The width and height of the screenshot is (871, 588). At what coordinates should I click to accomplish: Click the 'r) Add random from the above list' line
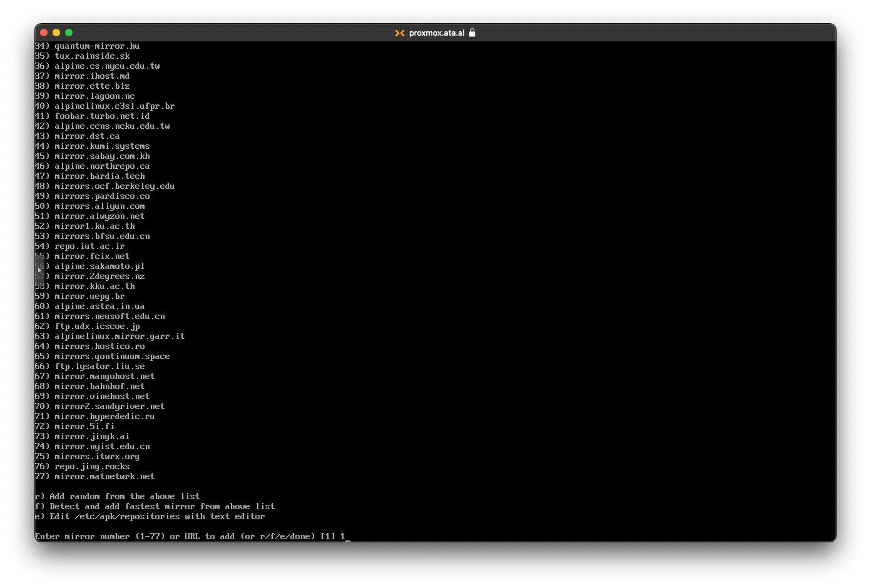click(118, 497)
